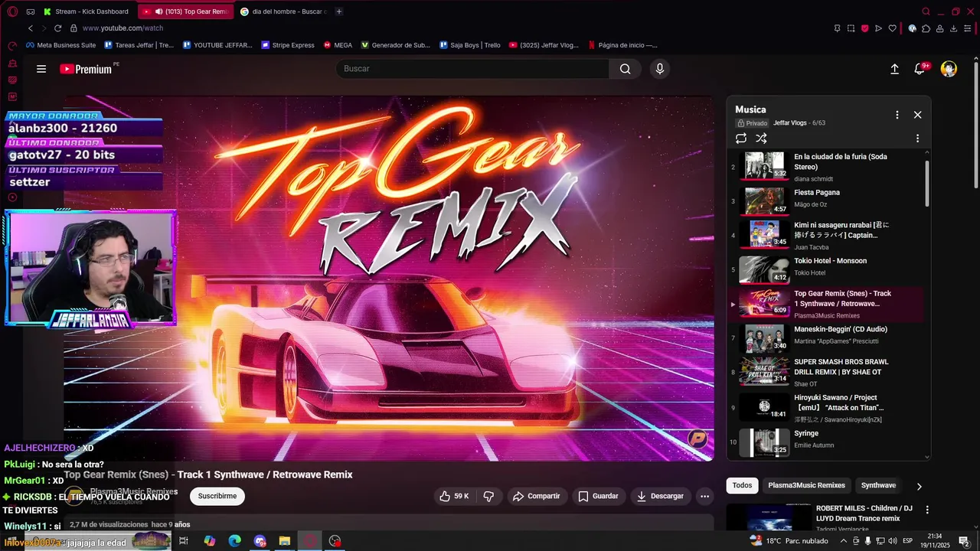Screen dimensions: 980x551
Task: Select the Todos filter chip
Action: (x=742, y=485)
